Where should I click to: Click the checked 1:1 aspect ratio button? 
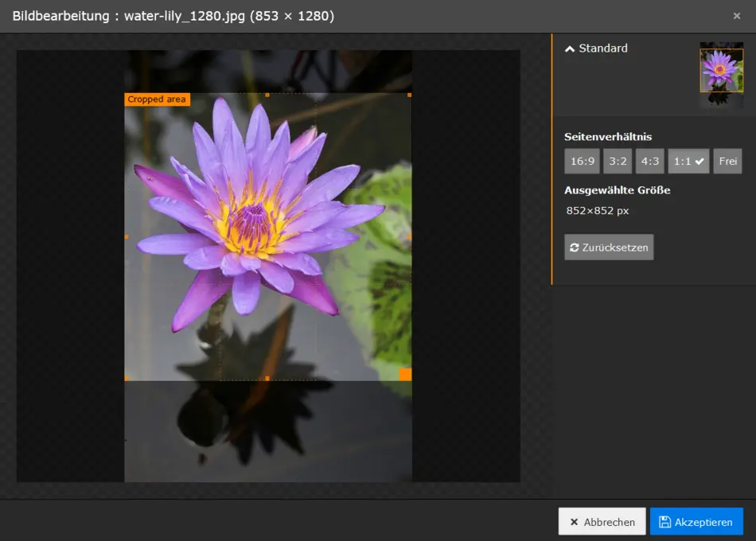[688, 161]
